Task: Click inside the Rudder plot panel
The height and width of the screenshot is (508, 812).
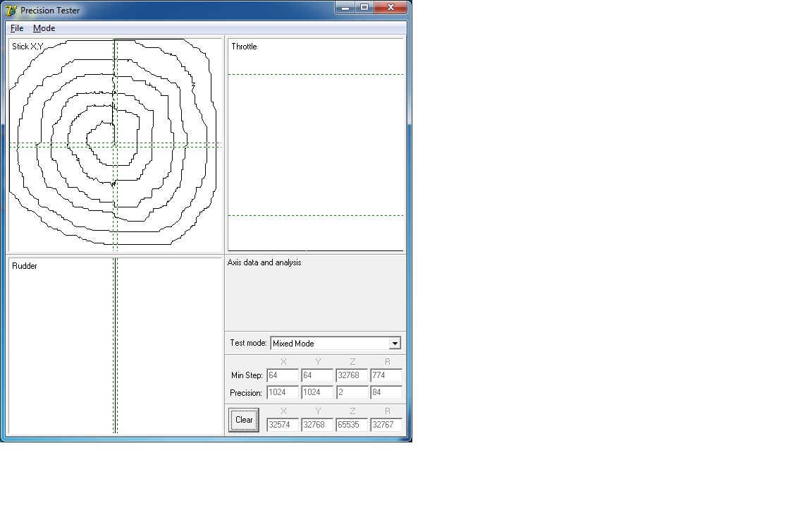Action: click(x=116, y=346)
